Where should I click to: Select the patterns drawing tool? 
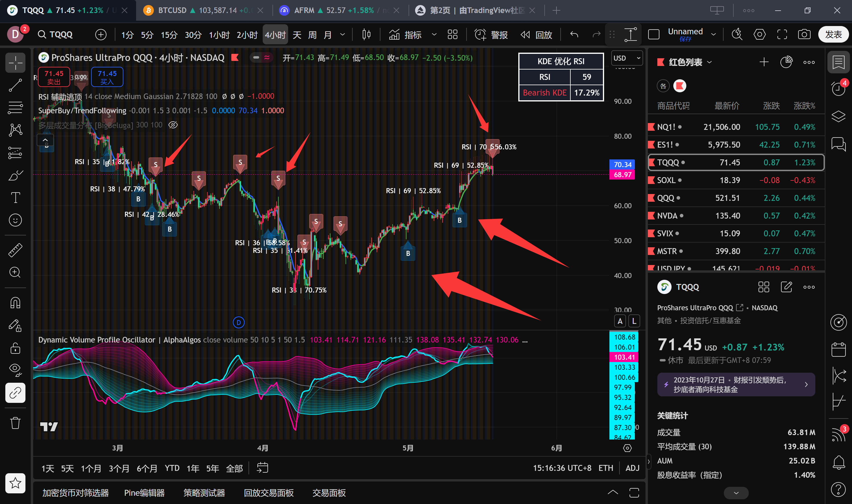[x=15, y=130]
